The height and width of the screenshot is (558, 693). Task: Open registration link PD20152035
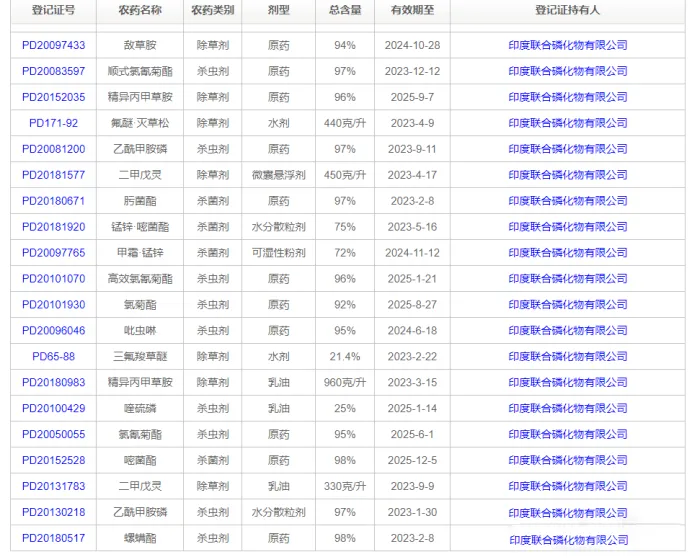tap(53, 97)
